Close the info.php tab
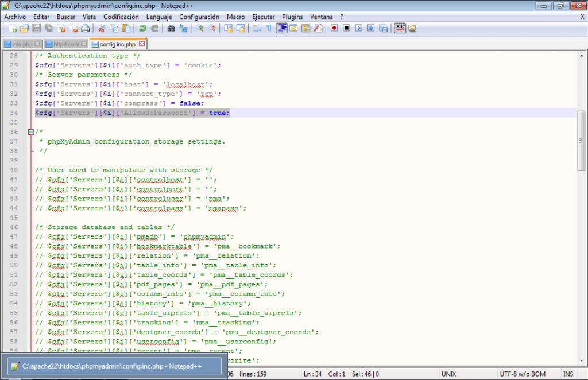 click(37, 44)
